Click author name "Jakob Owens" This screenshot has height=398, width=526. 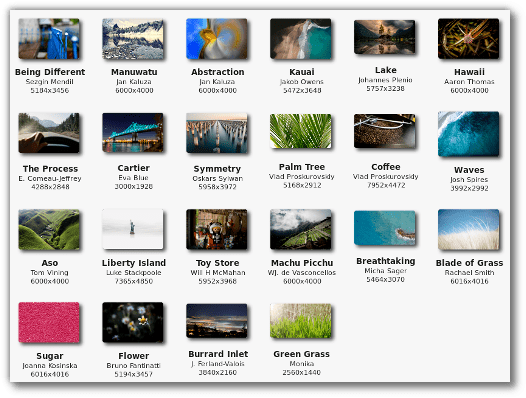pyautogui.click(x=302, y=82)
